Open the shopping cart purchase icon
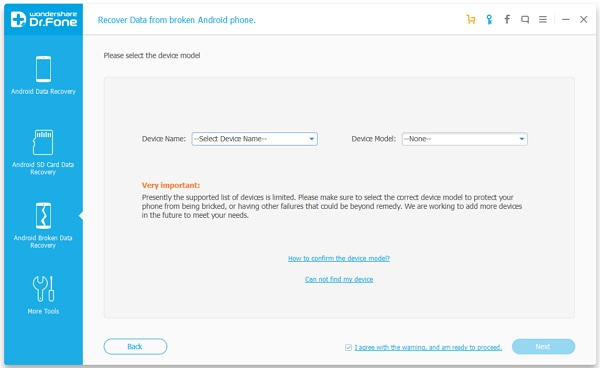The height and width of the screenshot is (368, 600). click(471, 19)
